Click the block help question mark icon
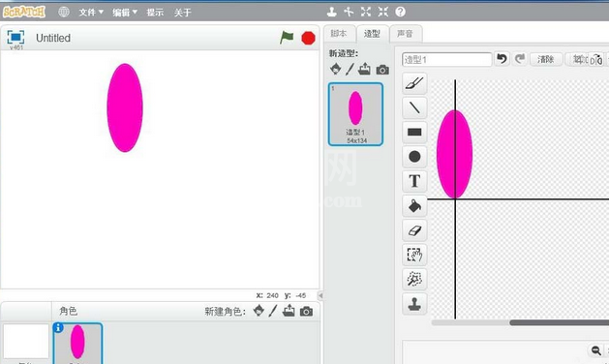609x364 pixels. pyautogui.click(x=401, y=12)
